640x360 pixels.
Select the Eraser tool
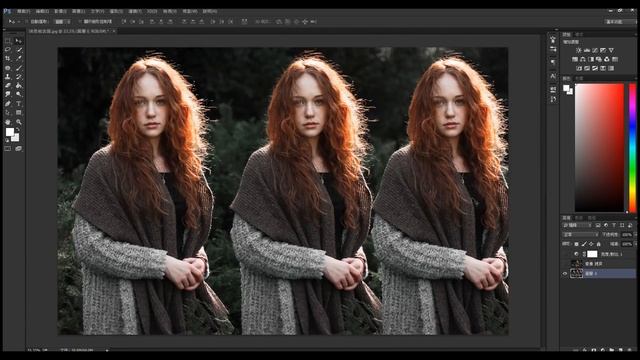click(x=8, y=85)
